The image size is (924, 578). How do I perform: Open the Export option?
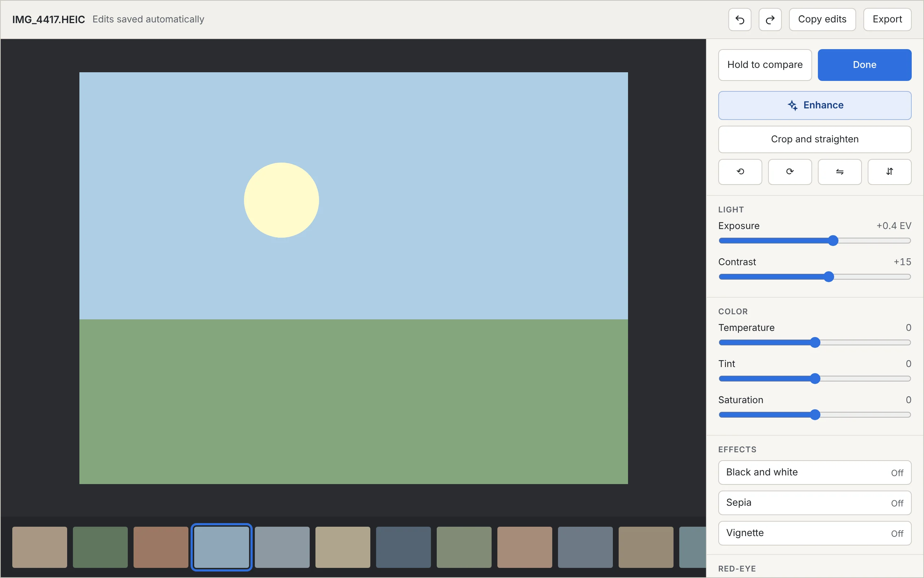(x=887, y=20)
